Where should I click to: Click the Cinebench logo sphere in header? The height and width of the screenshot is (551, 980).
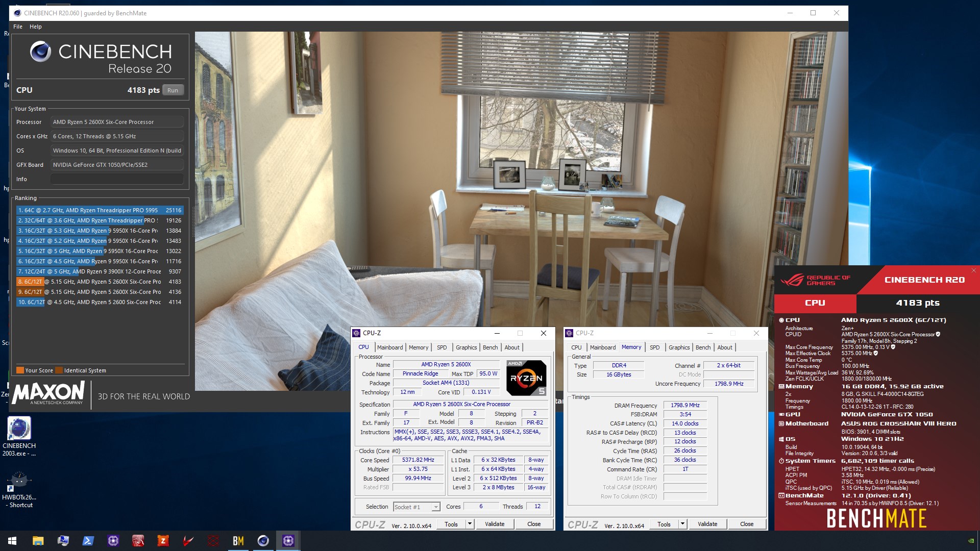click(x=40, y=52)
